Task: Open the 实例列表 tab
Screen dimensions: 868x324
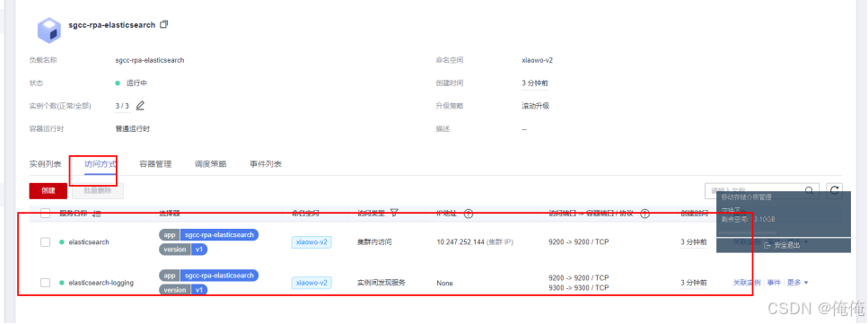Action: [x=46, y=164]
